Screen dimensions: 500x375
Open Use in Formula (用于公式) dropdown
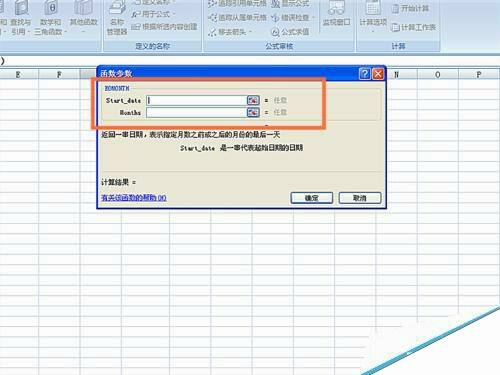click(153, 14)
